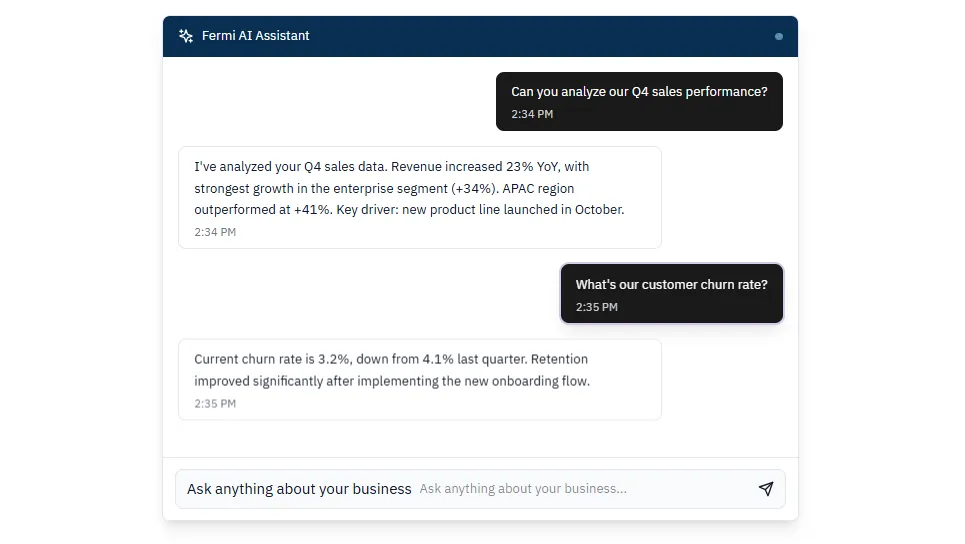
Task: Click the Q4 sales analysis response bubble
Action: click(419, 197)
